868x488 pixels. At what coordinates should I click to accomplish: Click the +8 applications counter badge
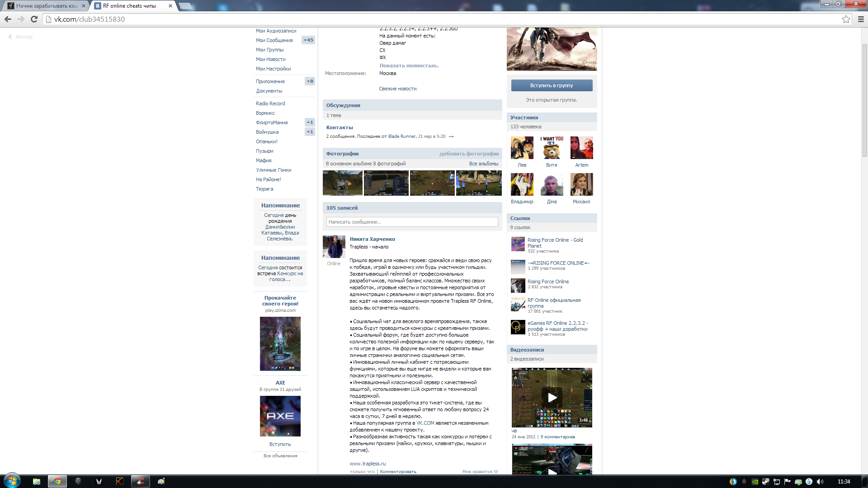(310, 81)
